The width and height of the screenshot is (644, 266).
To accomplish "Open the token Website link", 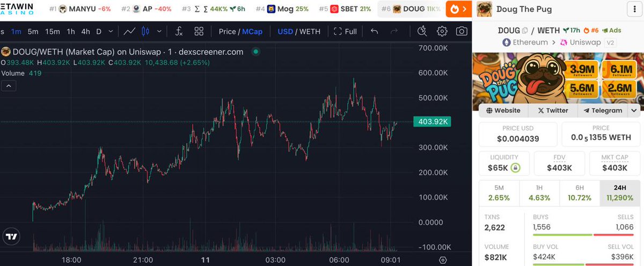I will pos(503,110).
